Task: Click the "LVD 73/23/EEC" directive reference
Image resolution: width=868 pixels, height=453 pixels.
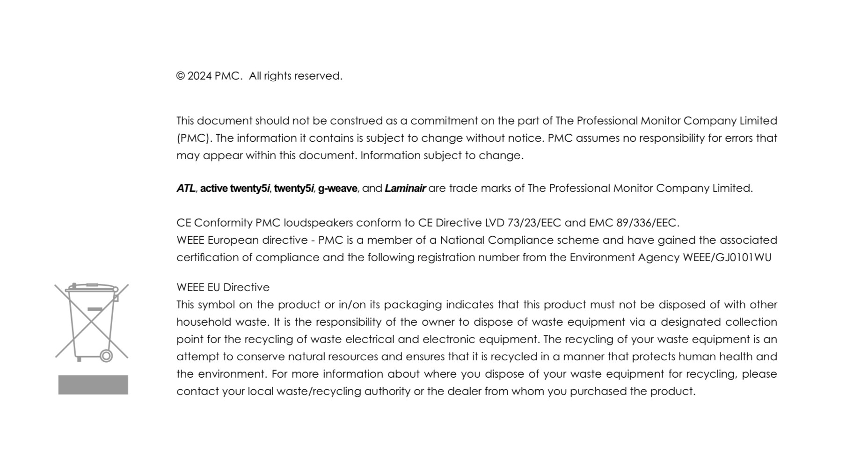Action: point(523,223)
